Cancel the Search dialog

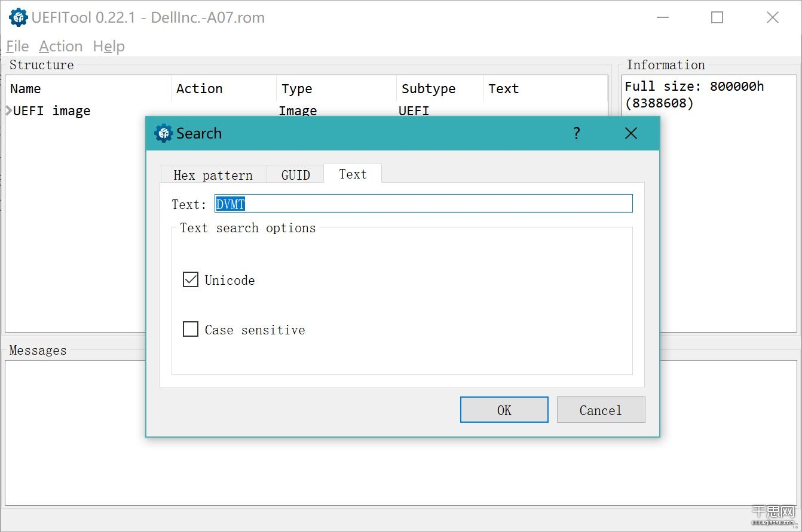601,410
